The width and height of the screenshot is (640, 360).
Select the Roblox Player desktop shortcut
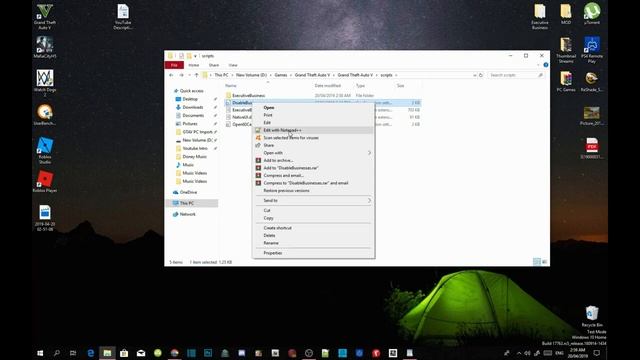coord(44,181)
